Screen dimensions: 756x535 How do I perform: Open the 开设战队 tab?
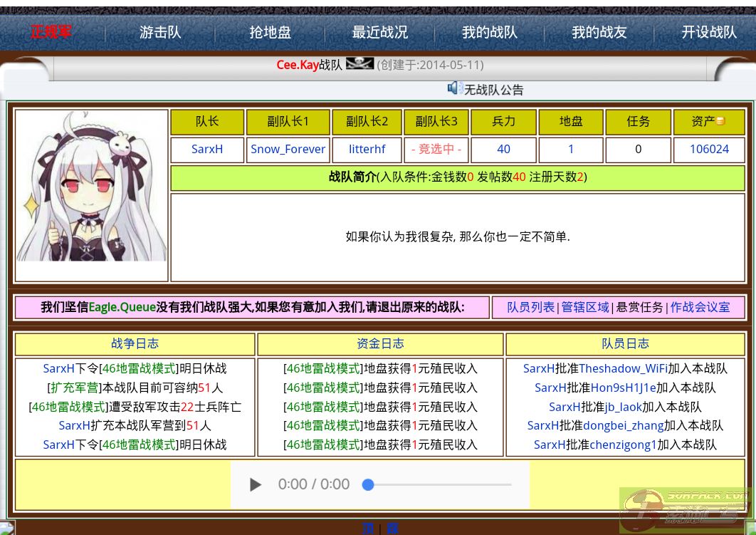click(x=709, y=32)
